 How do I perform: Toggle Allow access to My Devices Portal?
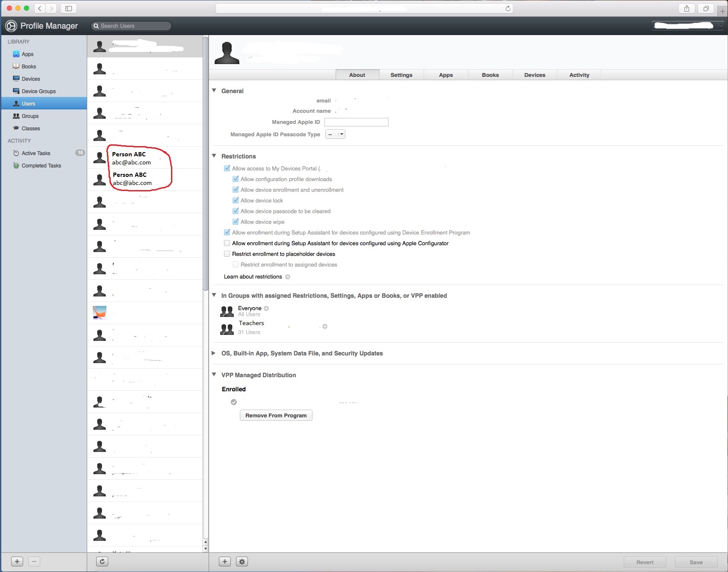(227, 168)
